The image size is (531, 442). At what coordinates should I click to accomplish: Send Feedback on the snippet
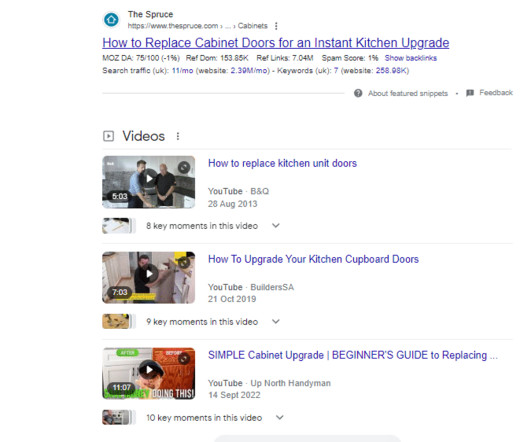[496, 93]
